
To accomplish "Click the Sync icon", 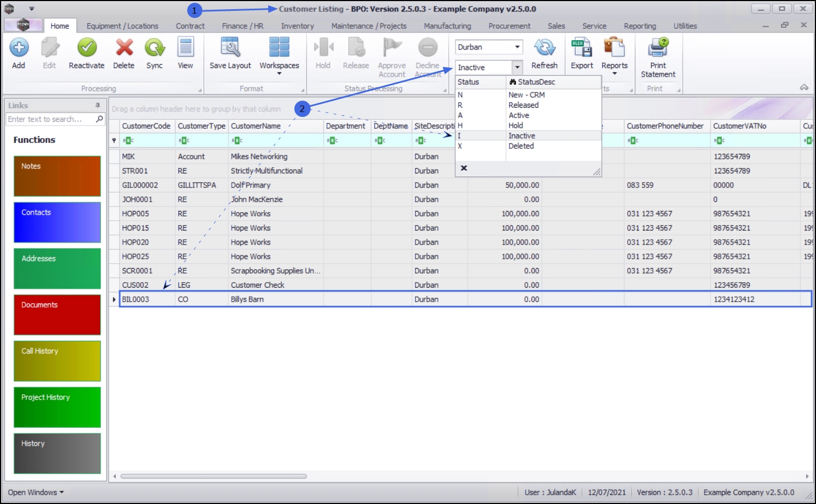I will 154,48.
